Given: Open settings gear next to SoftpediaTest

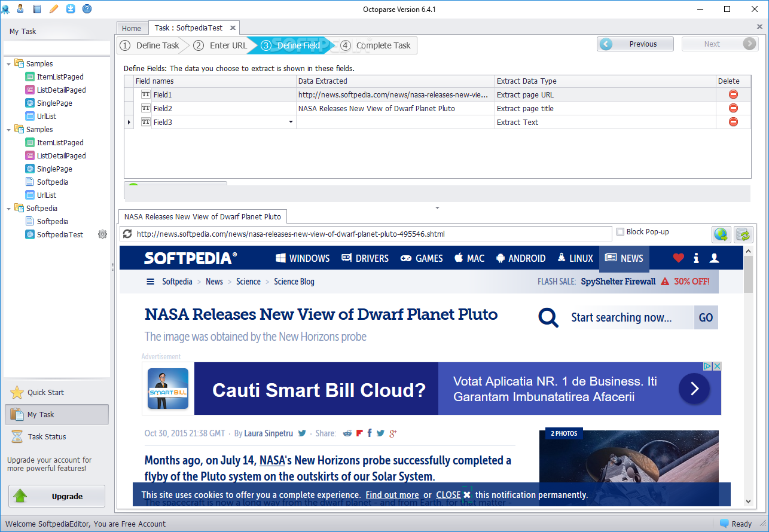Looking at the screenshot, I should (x=102, y=234).
